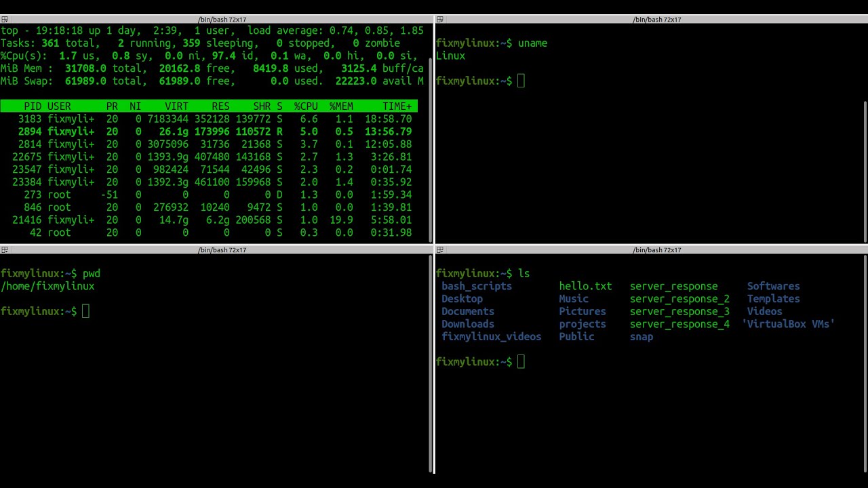Click the Templates directory name
This screenshot has height=488, width=868.
click(773, 299)
